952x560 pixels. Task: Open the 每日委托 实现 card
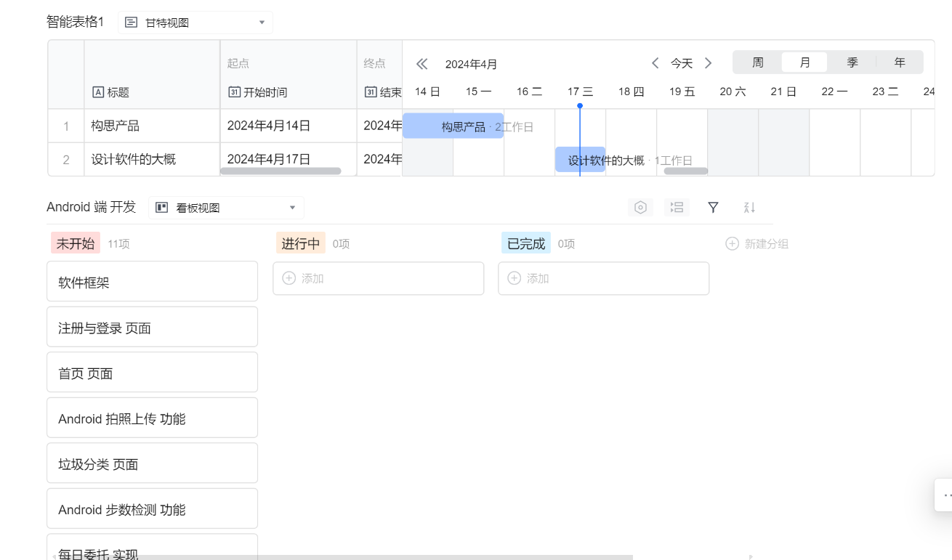[152, 547]
